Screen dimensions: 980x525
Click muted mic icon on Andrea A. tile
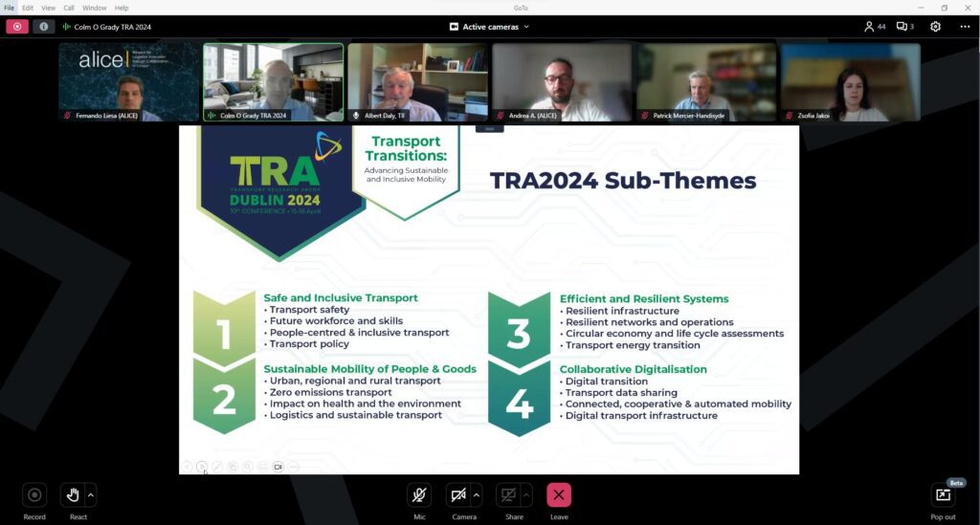[x=501, y=116]
